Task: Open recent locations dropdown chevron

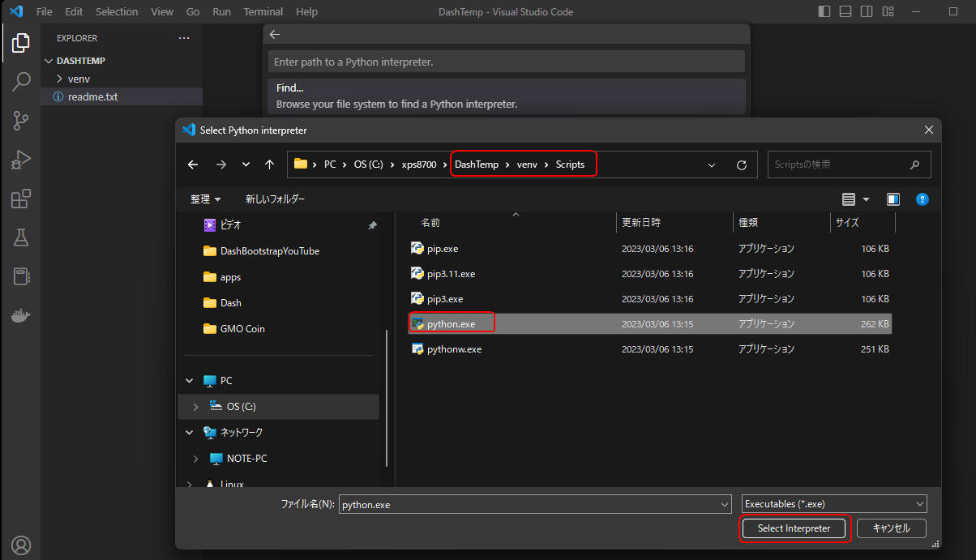Action: [x=246, y=165]
